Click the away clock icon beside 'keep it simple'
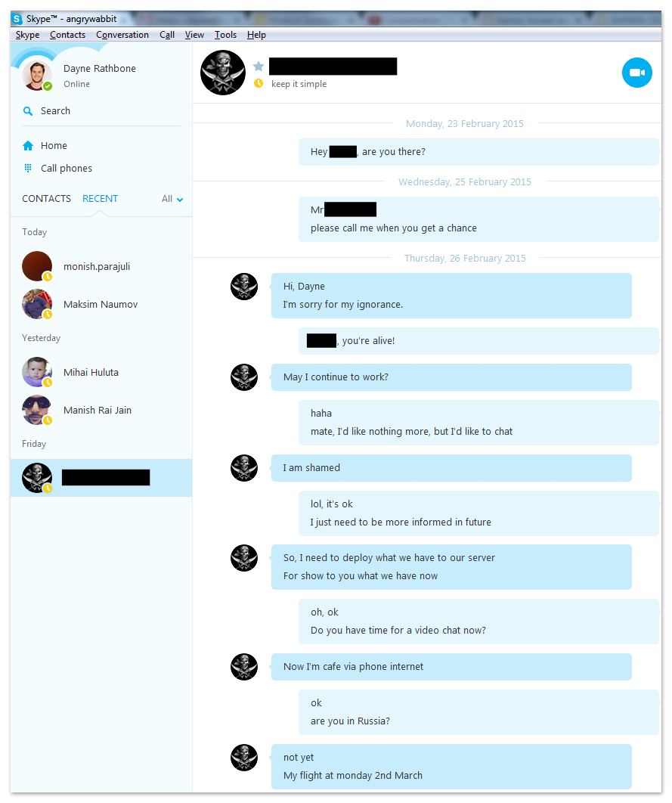The width and height of the screenshot is (672, 803). click(259, 83)
